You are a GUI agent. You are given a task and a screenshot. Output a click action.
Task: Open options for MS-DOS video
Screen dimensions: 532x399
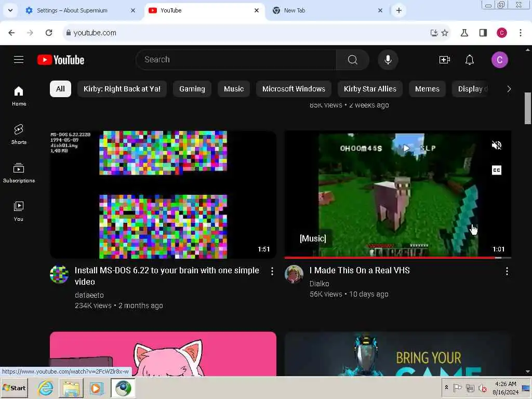(272, 271)
